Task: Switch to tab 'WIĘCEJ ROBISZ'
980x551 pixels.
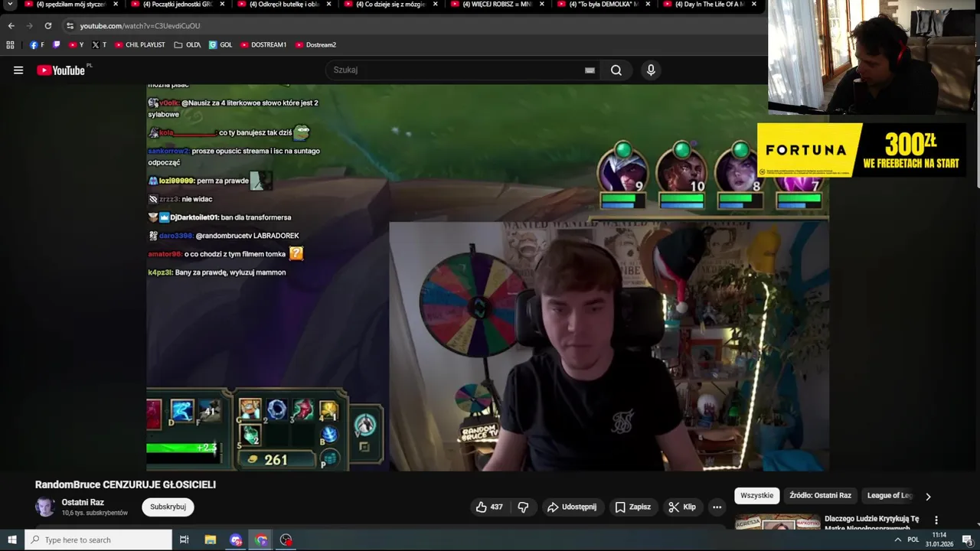Action: [496, 5]
